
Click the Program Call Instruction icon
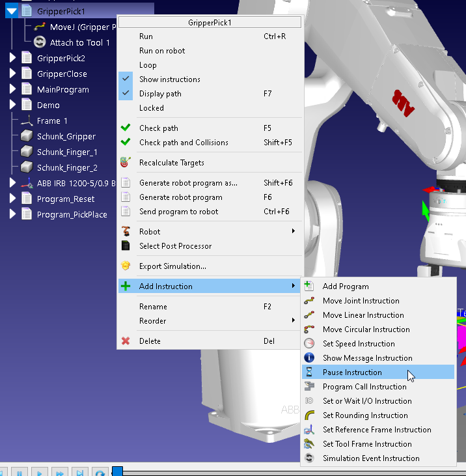click(309, 386)
